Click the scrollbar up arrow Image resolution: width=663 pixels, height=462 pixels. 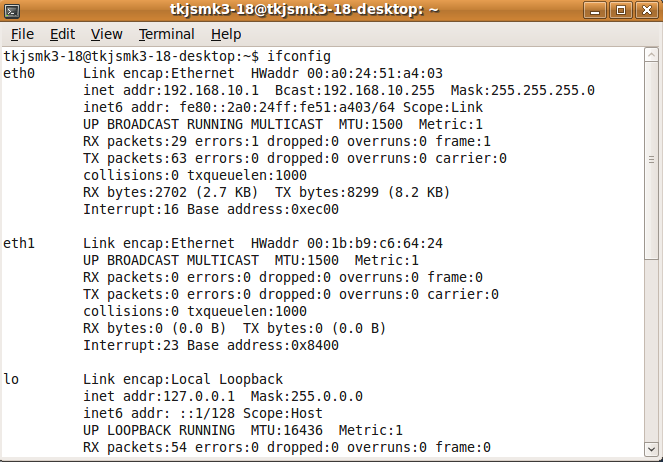click(x=652, y=53)
